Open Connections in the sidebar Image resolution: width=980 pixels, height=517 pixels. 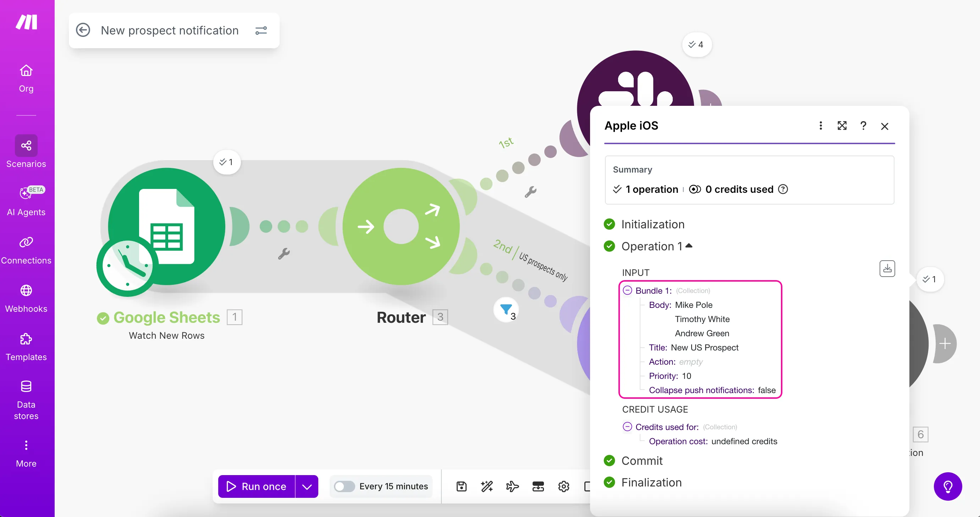point(26,250)
